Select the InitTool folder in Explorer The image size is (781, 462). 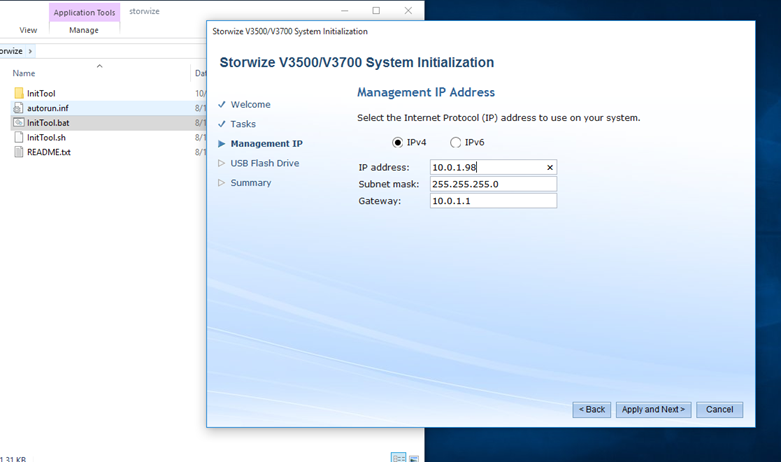pos(41,94)
